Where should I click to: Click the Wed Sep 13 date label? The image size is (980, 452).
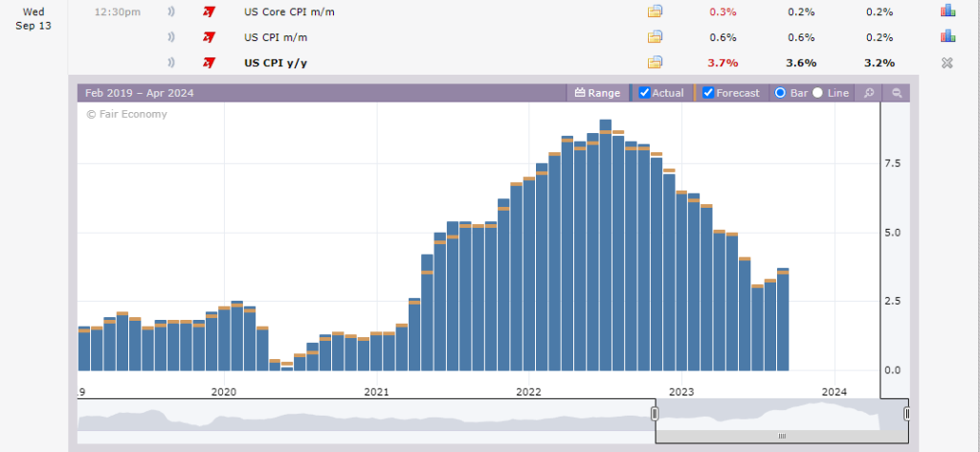[33, 19]
